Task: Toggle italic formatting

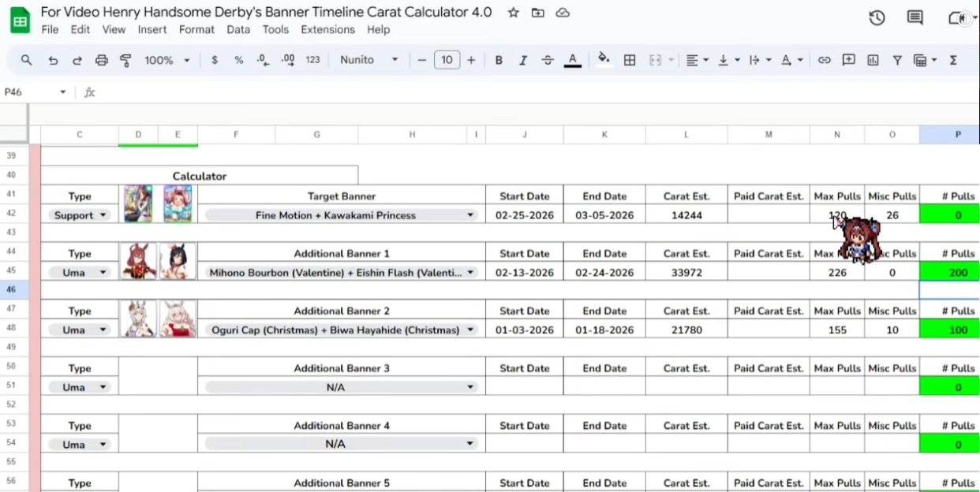Action: pos(523,60)
